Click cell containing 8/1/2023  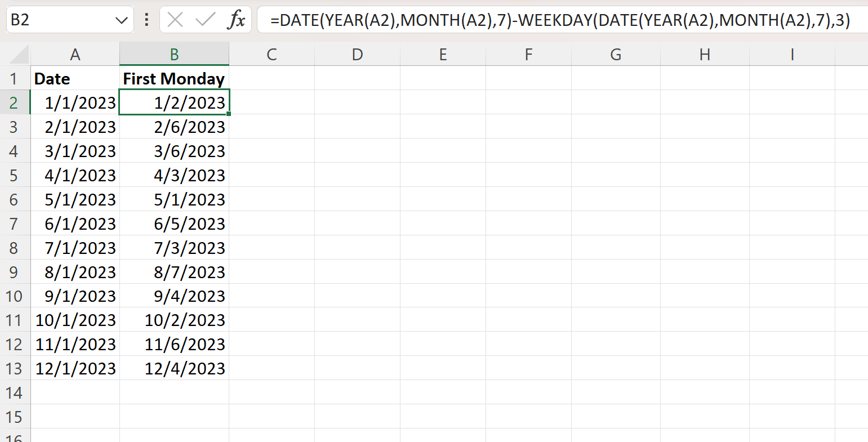click(75, 272)
